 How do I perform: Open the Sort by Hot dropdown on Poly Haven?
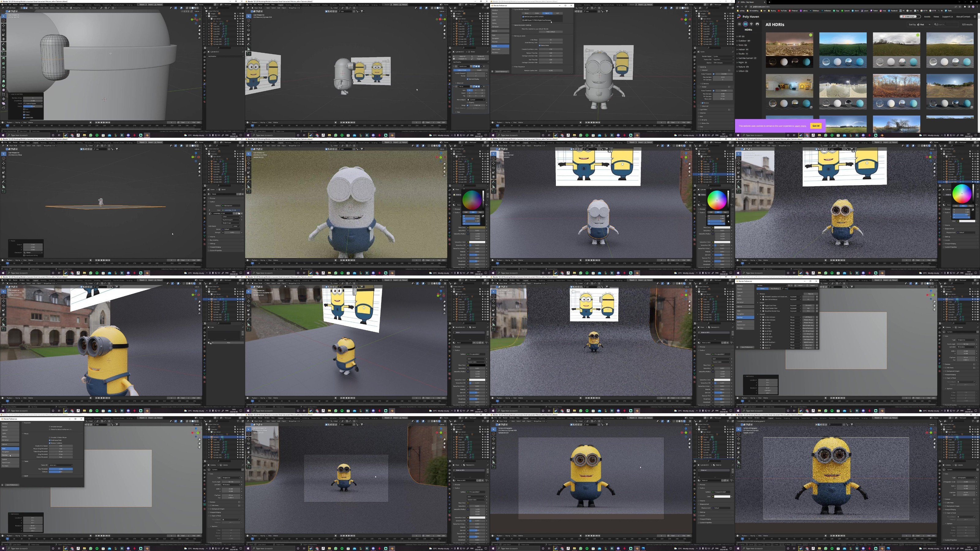click(919, 24)
